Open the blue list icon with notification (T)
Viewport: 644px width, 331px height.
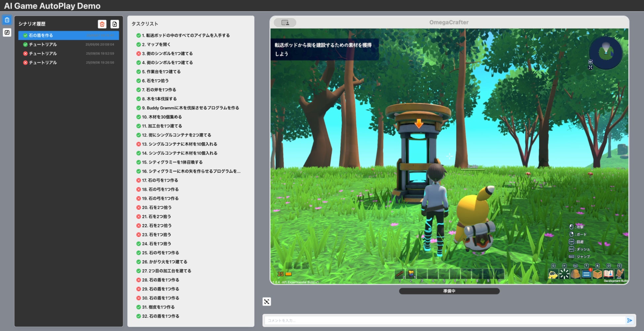[x=587, y=274]
